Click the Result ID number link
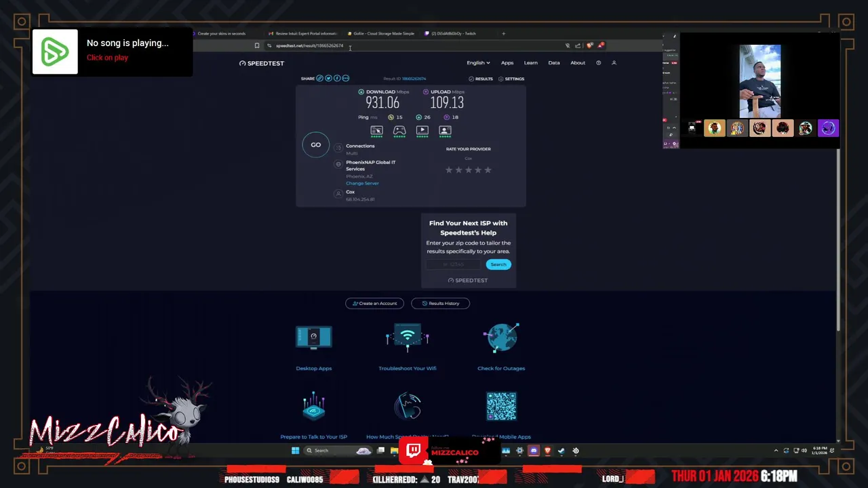Viewport: 868px width, 488px height. click(414, 79)
